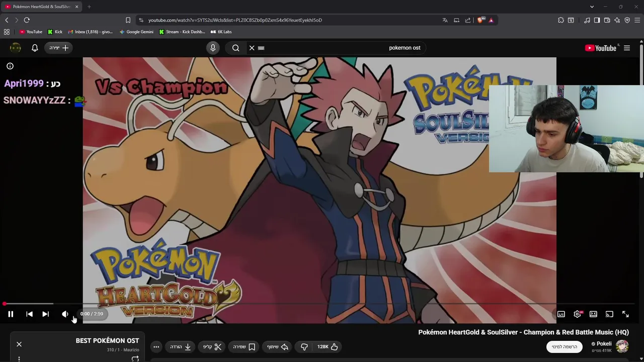Open the YouTube hamburger guide menu
Image resolution: width=644 pixels, height=362 pixels.
coord(627,48)
